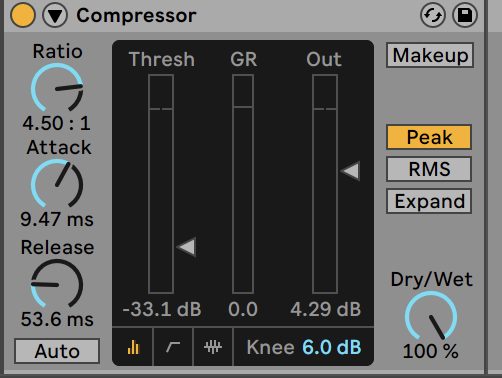502x378 pixels.
Task: Select Expand mode
Action: point(429,201)
